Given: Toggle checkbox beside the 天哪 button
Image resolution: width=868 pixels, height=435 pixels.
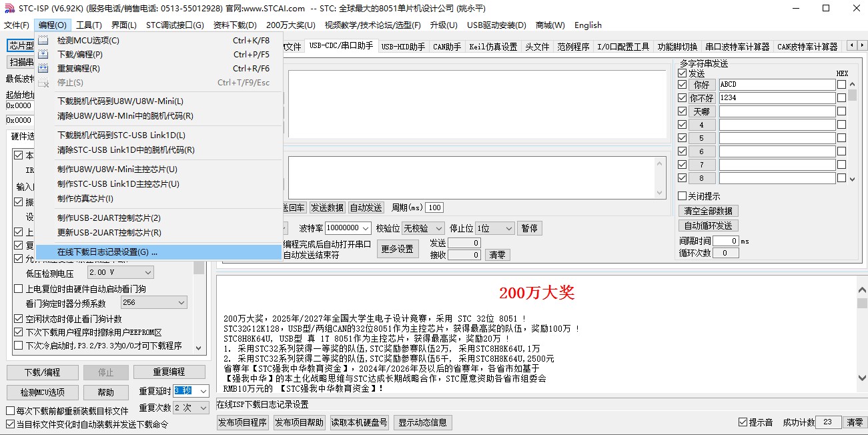Looking at the screenshot, I should coord(682,111).
